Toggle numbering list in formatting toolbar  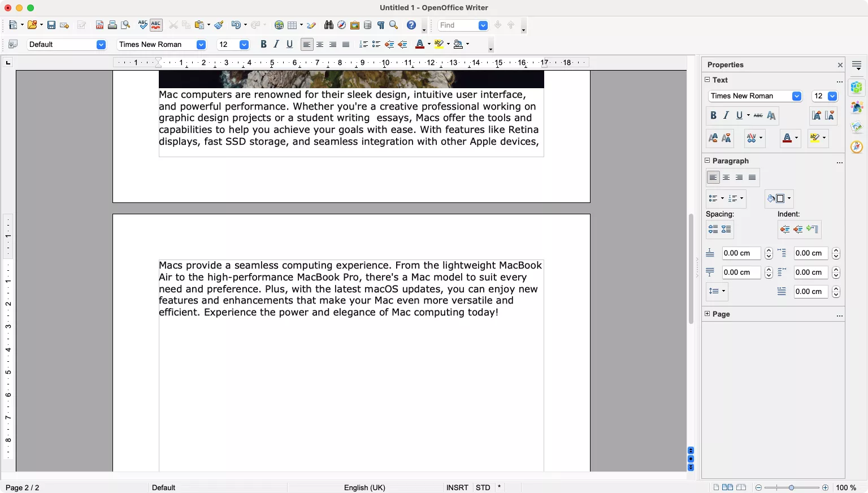click(x=363, y=44)
